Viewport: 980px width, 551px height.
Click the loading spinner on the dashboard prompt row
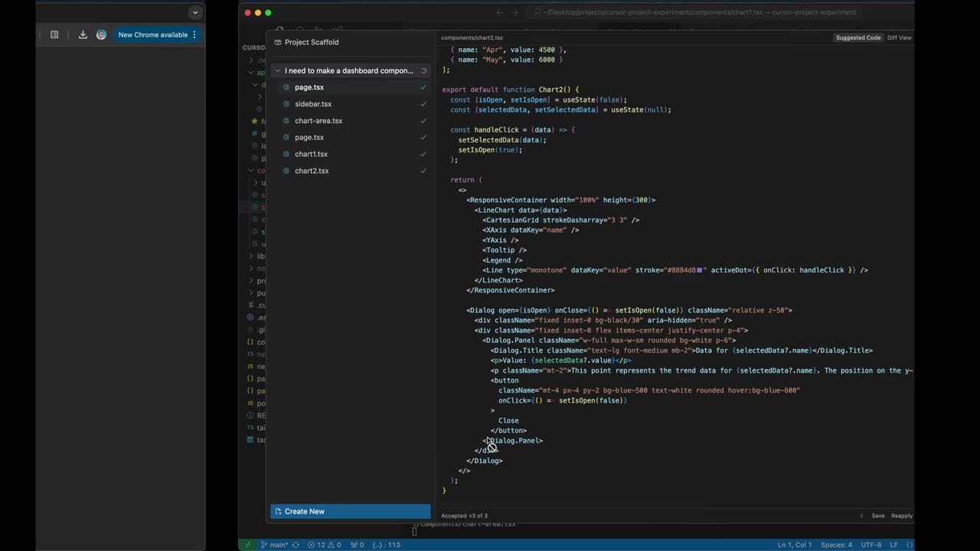[423, 70]
